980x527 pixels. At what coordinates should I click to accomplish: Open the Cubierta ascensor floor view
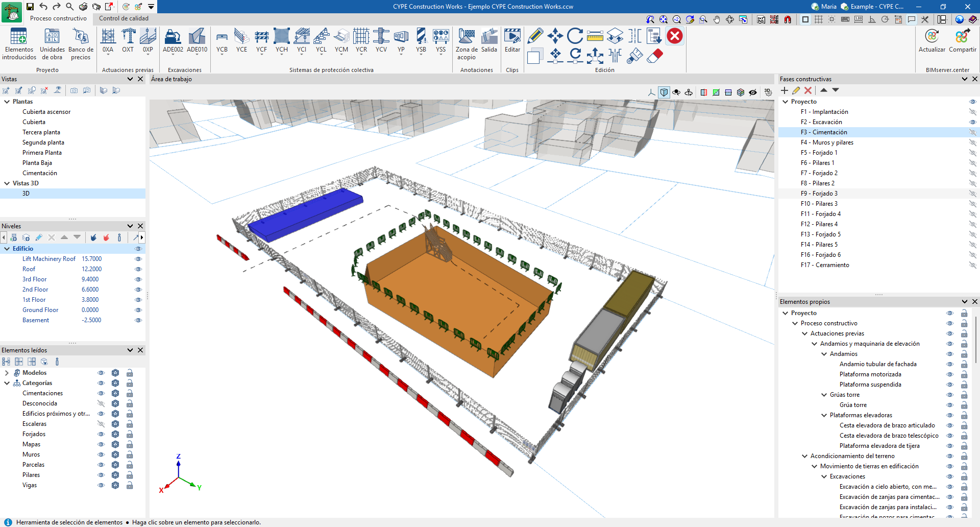click(46, 112)
